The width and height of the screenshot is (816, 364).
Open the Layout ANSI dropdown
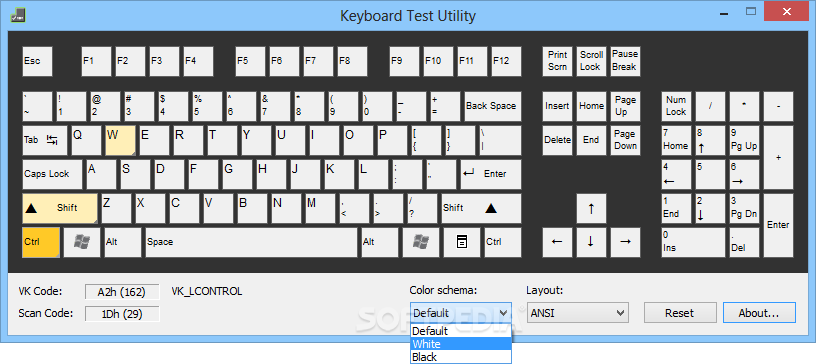pos(578,313)
